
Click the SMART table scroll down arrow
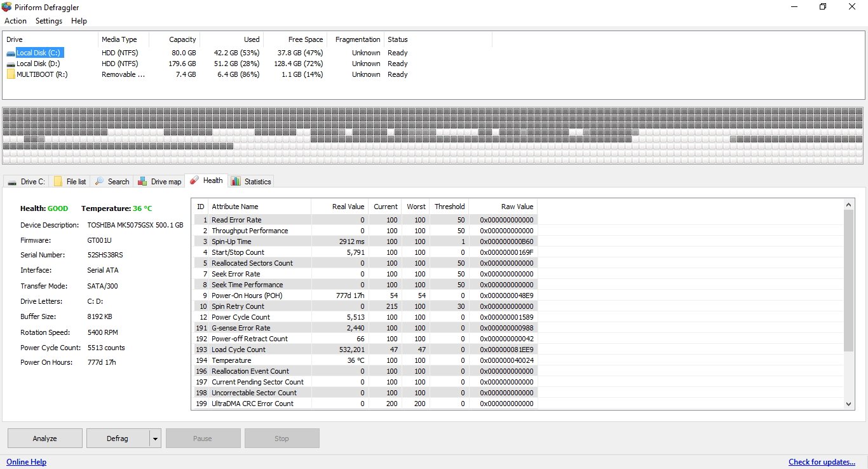(848, 404)
